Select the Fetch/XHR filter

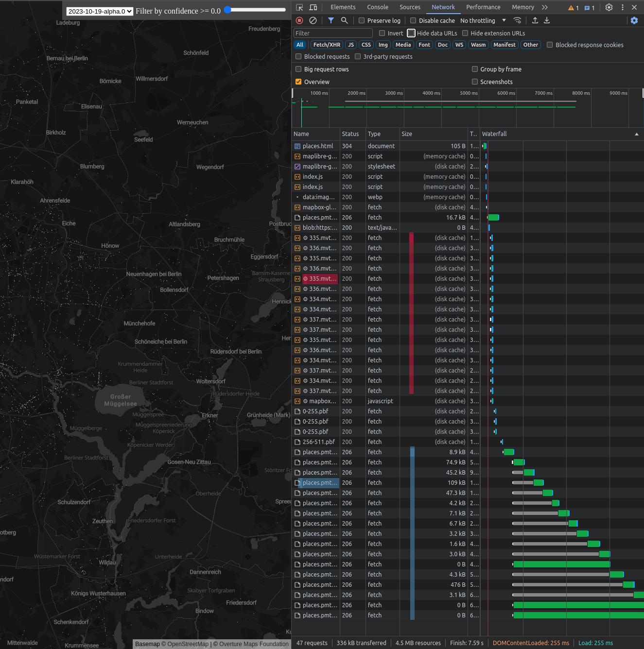326,45
